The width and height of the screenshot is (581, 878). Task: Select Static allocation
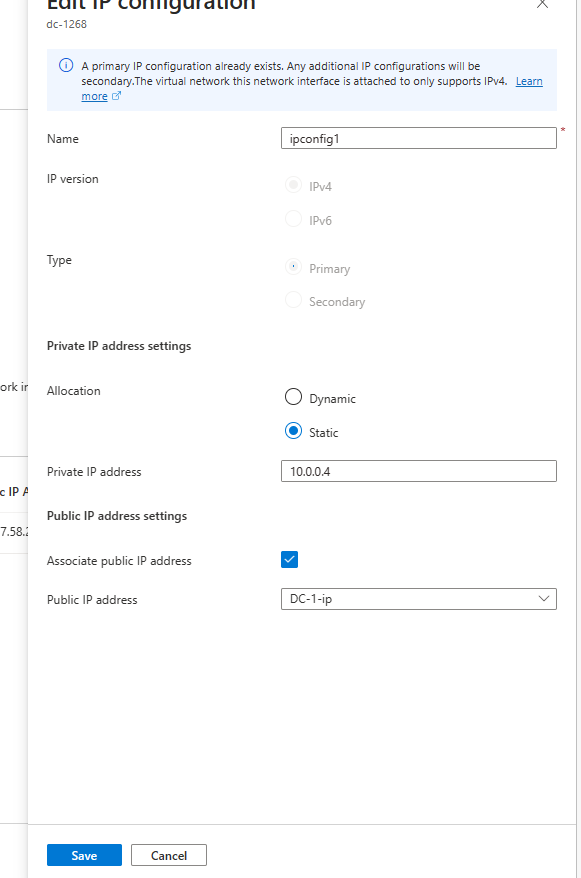pos(293,431)
